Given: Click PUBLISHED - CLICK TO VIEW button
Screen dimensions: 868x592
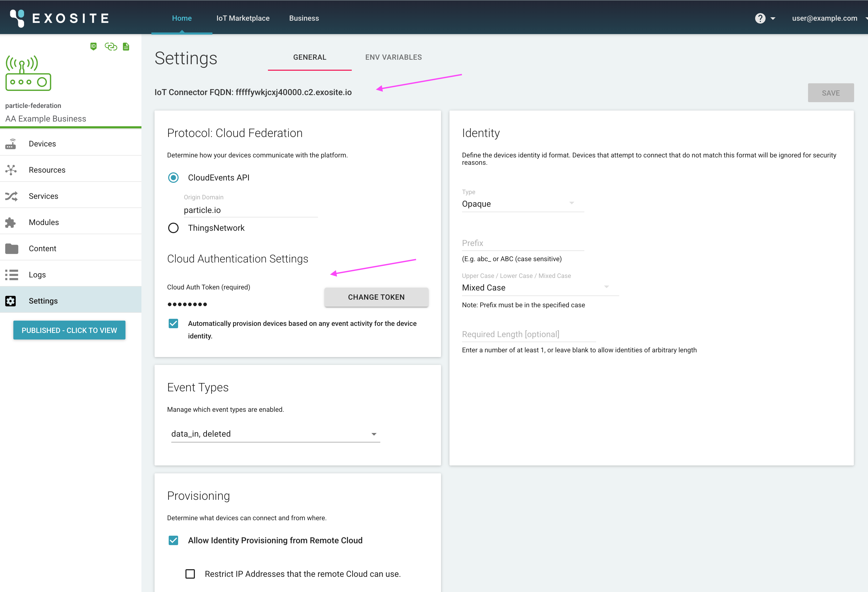Looking at the screenshot, I should [69, 330].
